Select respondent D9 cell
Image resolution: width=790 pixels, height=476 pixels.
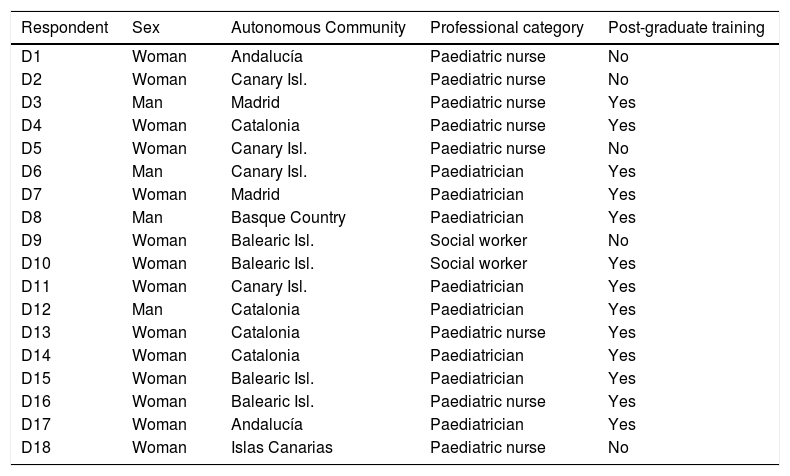[x=31, y=241]
